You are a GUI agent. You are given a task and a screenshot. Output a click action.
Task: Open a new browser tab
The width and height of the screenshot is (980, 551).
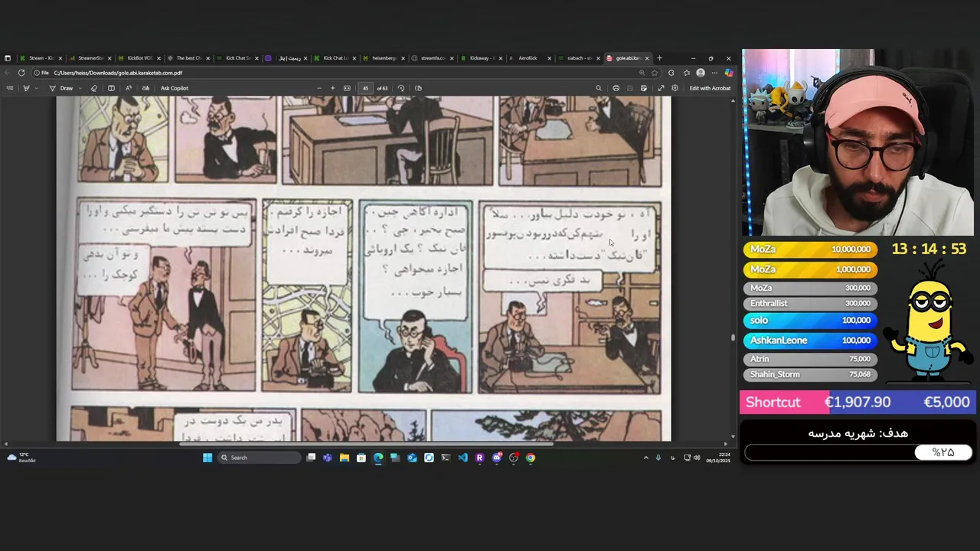(659, 58)
